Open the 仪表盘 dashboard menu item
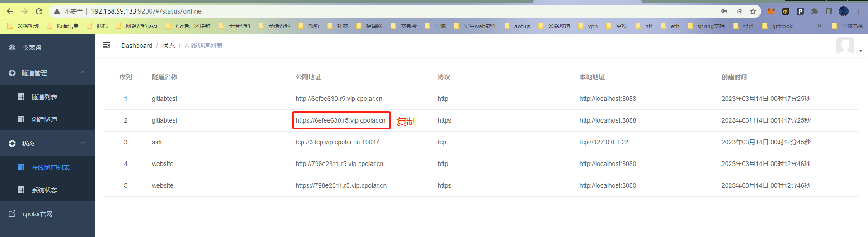 click(47, 47)
